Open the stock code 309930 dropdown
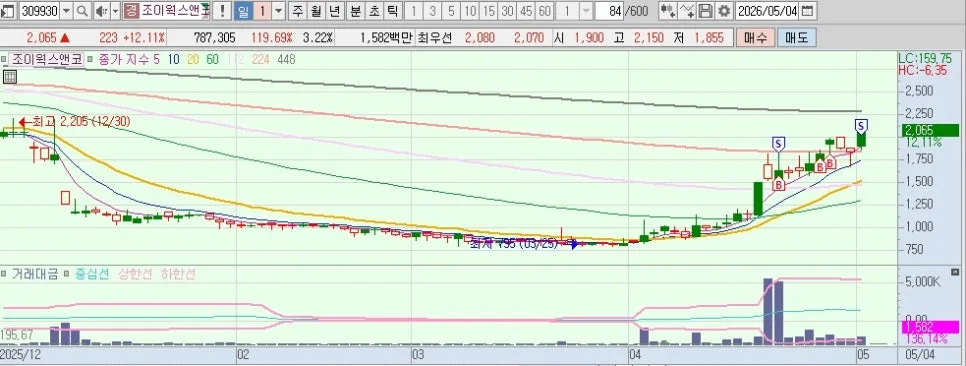 tap(67, 10)
